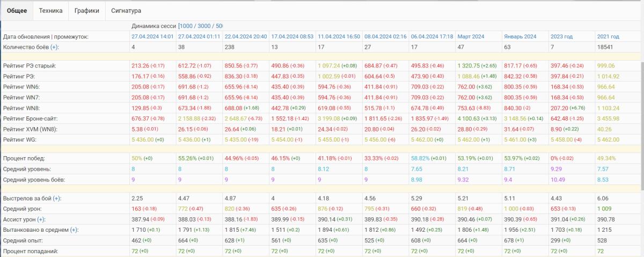
Task: Expand the (+) next to Ассист урон
Action: coord(41,219)
